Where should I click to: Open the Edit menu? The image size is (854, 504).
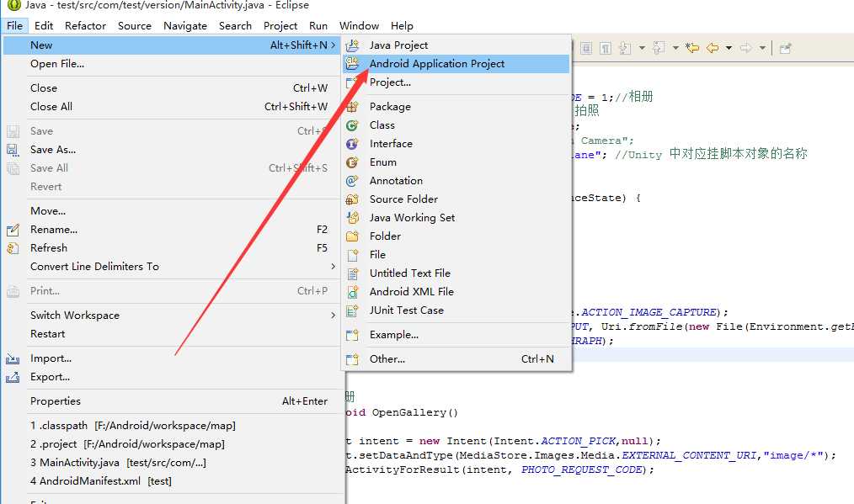point(44,25)
